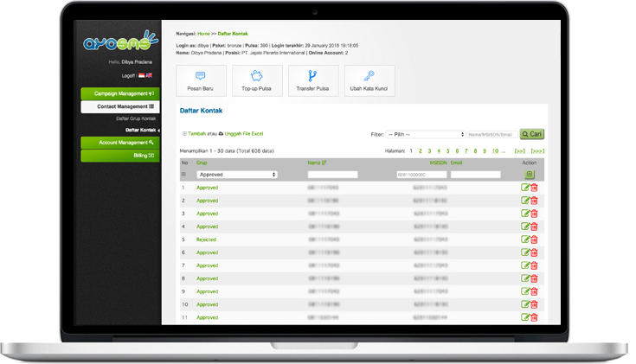Image resolution: width=636 pixels, height=364 pixels.
Task: Select Daftar Grup Kontak submenu
Action: click(x=138, y=120)
